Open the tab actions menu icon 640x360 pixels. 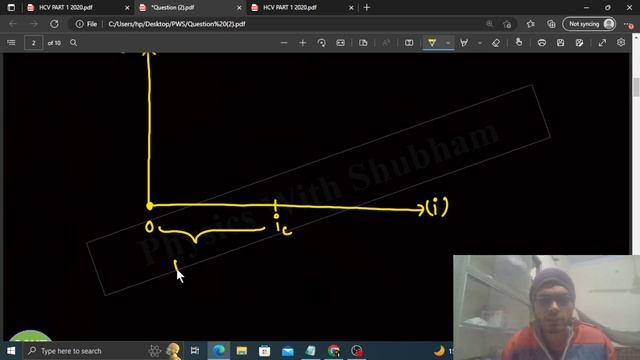tap(11, 7)
